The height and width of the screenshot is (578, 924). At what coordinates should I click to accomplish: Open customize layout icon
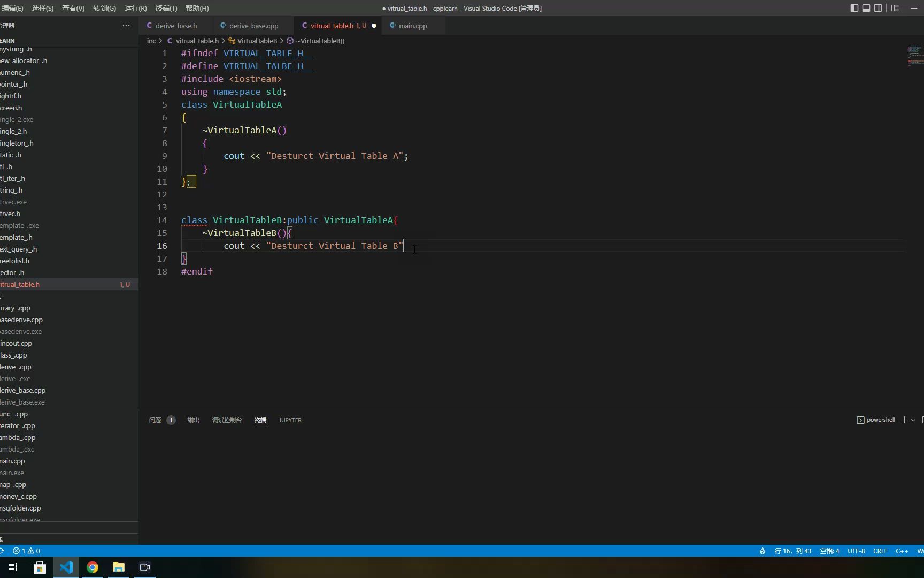click(x=895, y=8)
